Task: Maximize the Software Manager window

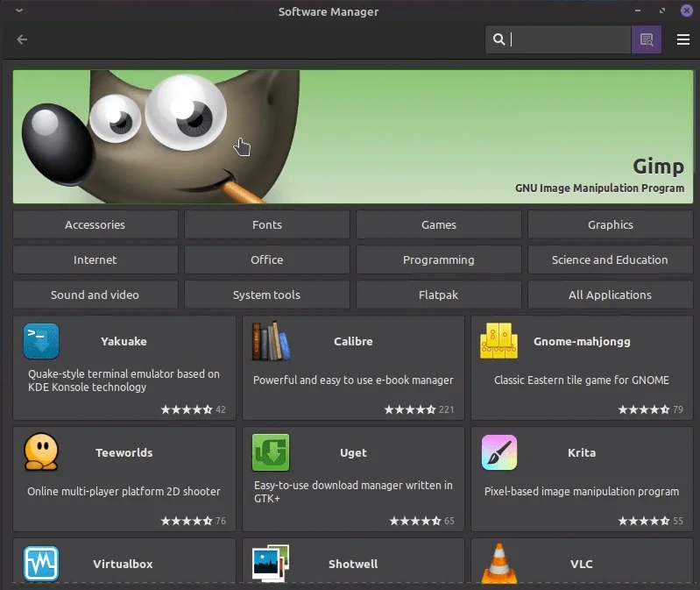Action: pyautogui.click(x=662, y=11)
